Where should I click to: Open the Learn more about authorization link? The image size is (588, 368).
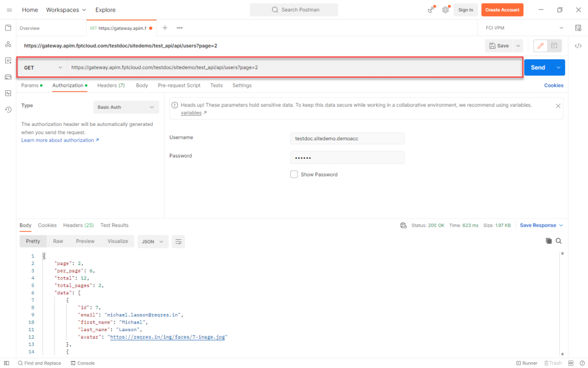(57, 140)
